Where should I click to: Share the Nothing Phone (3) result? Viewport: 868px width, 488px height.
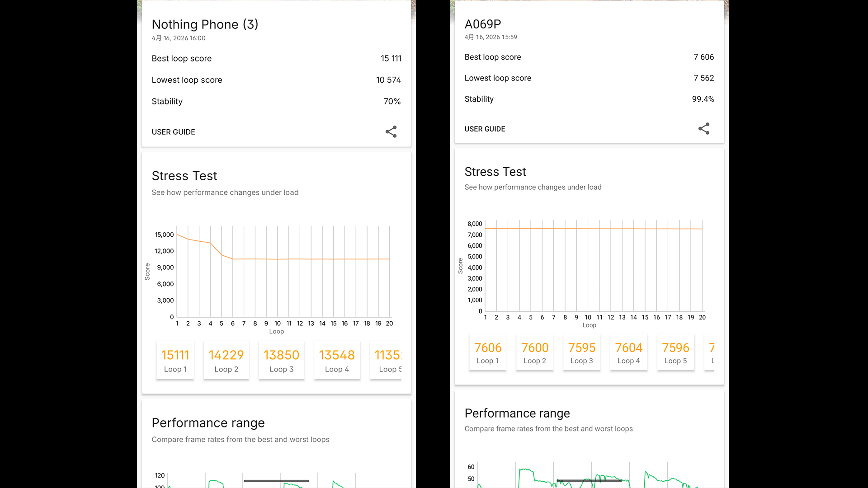[x=391, y=131]
